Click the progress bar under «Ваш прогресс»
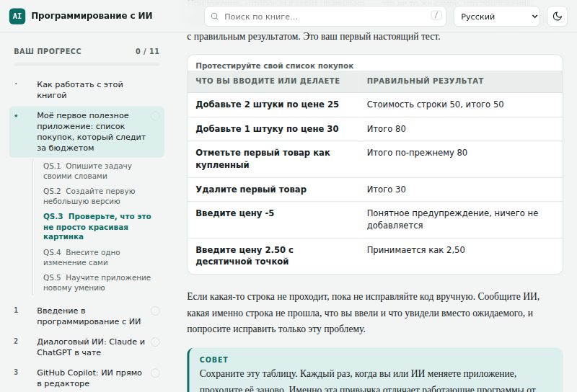 [87, 64]
